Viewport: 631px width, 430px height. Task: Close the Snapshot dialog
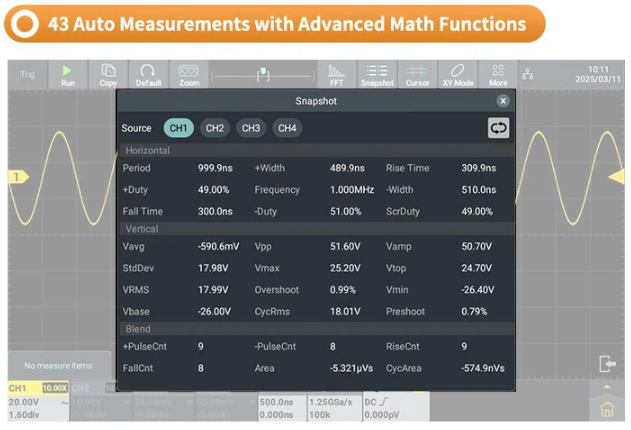tap(503, 101)
